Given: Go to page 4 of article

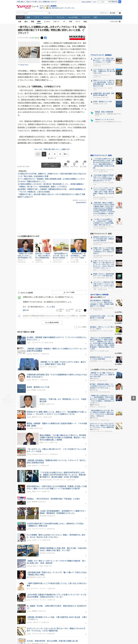Looking at the screenshot, I should pos(60,154).
